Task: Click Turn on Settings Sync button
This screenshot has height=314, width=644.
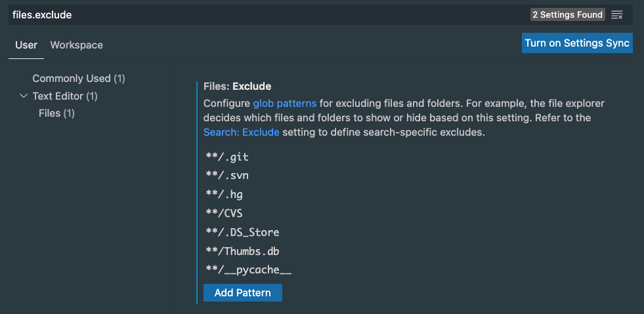Action: (577, 43)
